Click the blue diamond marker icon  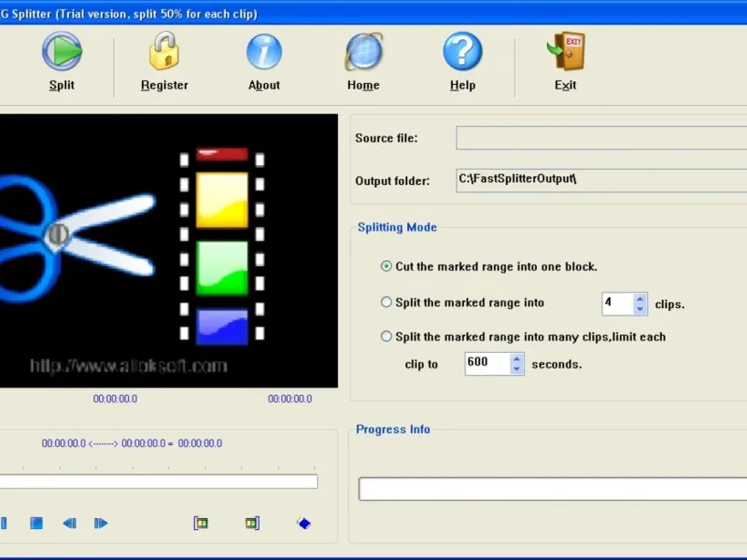[x=304, y=524]
